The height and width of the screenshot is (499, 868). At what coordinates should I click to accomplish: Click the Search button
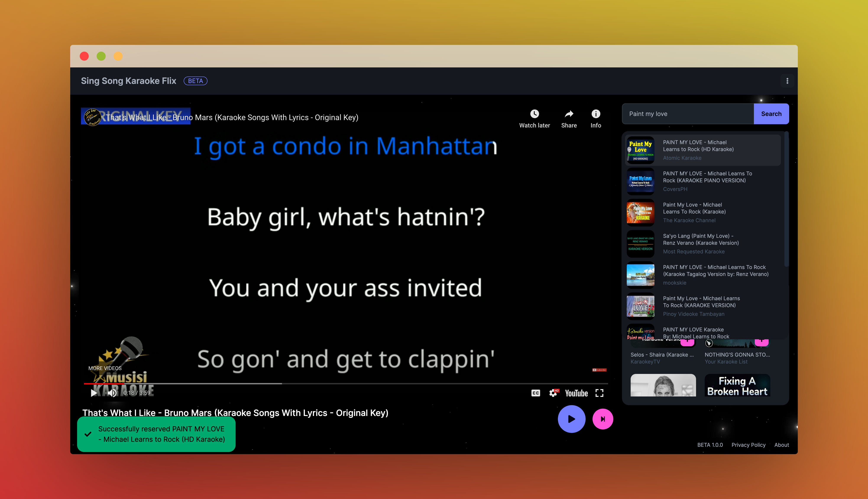pyautogui.click(x=771, y=114)
